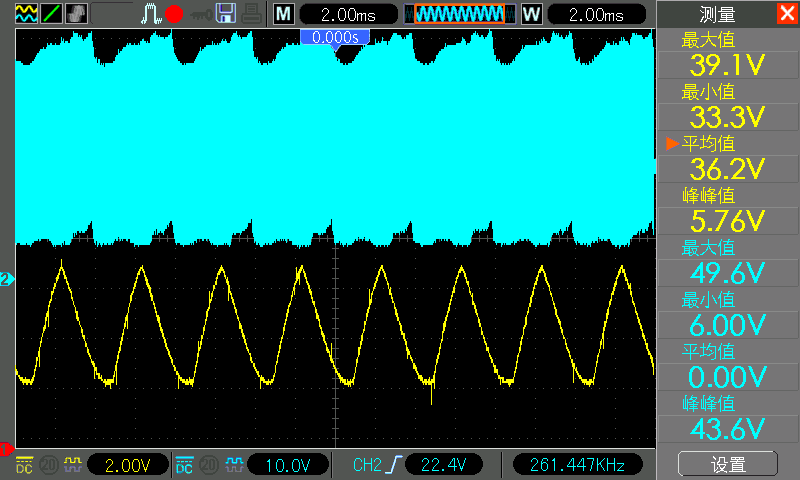Image resolution: width=800 pixels, height=480 pixels.
Task: Click the M main timebase label
Action: 284,14
